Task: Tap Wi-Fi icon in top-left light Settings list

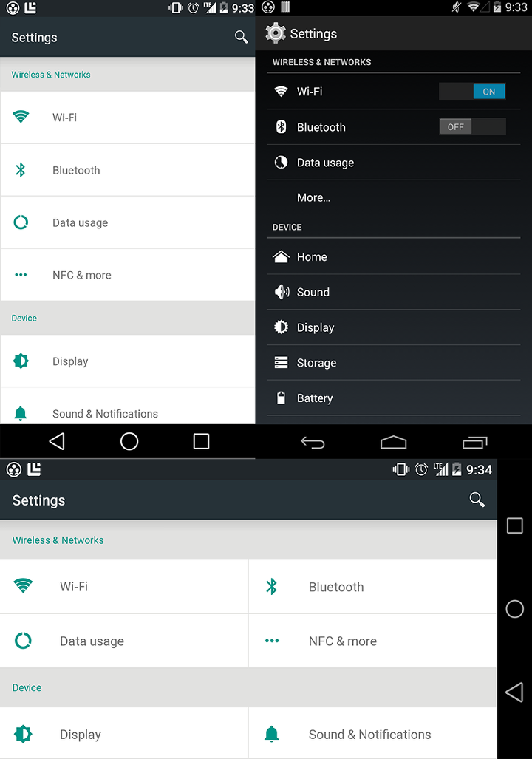Action: tap(21, 117)
